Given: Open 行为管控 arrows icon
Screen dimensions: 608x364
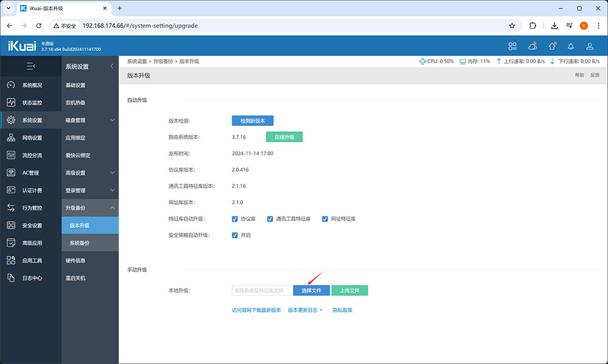Looking at the screenshot, I should click(x=11, y=208).
